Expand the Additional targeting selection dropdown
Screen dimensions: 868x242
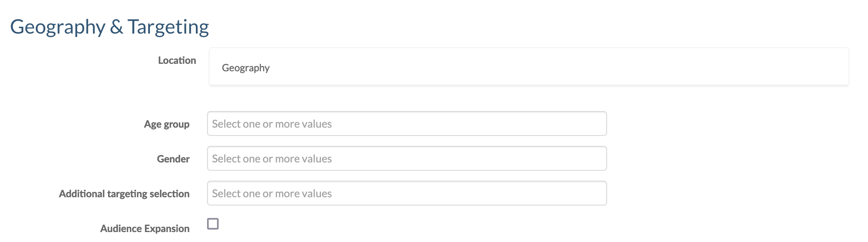point(407,193)
